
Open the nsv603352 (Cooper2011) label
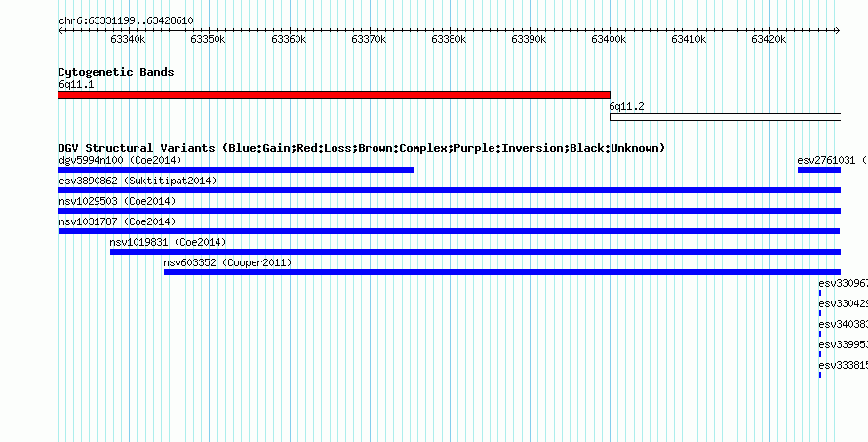pos(227,262)
